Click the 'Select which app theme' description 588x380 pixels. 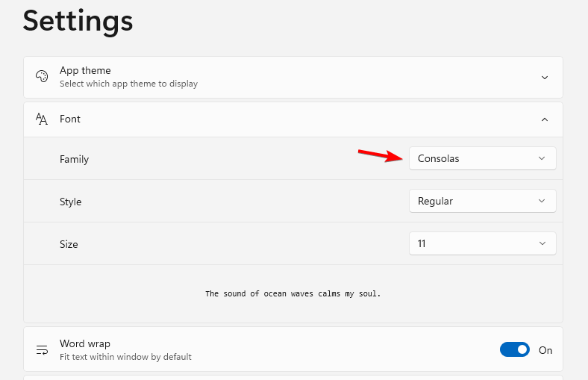[x=128, y=84]
